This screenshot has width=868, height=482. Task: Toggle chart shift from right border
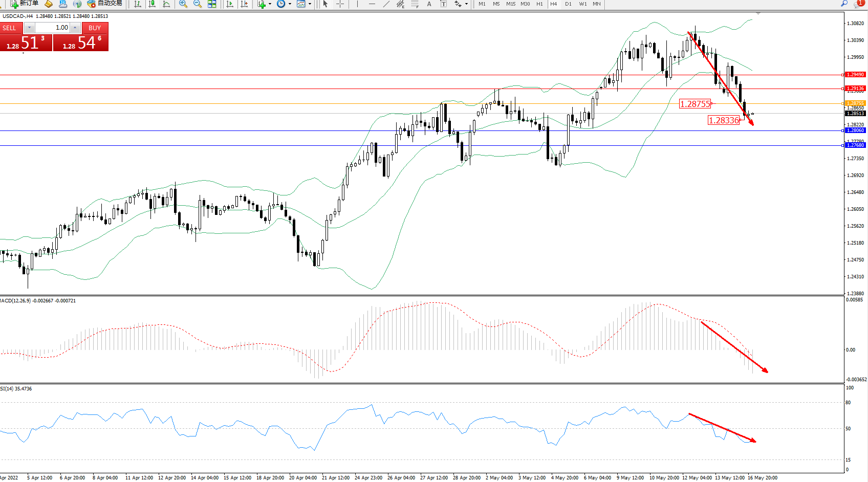pyautogui.click(x=244, y=4)
